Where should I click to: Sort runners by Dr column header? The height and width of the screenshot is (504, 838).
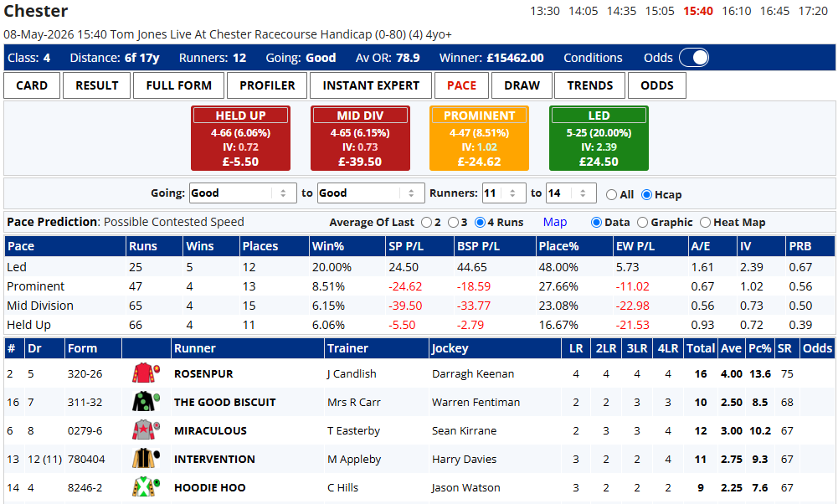pos(45,348)
